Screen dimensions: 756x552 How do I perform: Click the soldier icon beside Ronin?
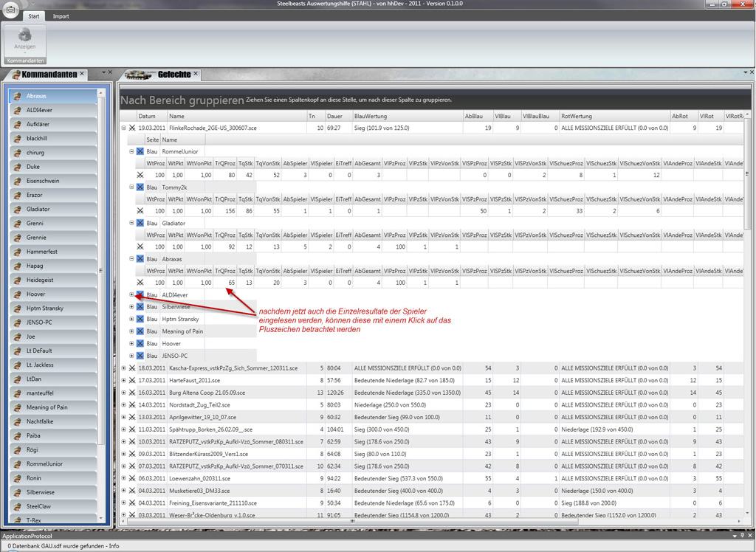pos(16,478)
